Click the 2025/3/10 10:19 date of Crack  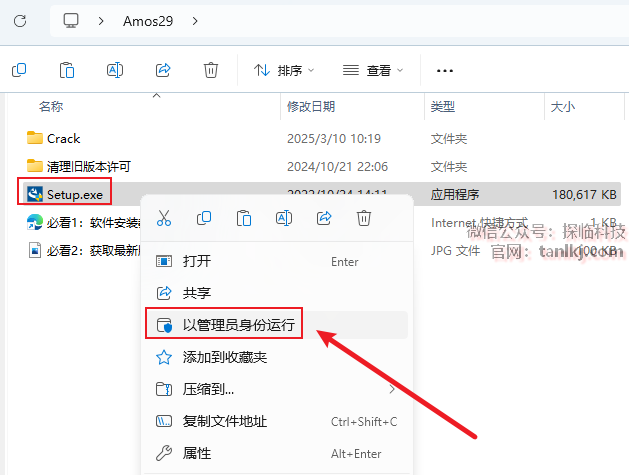(334, 139)
